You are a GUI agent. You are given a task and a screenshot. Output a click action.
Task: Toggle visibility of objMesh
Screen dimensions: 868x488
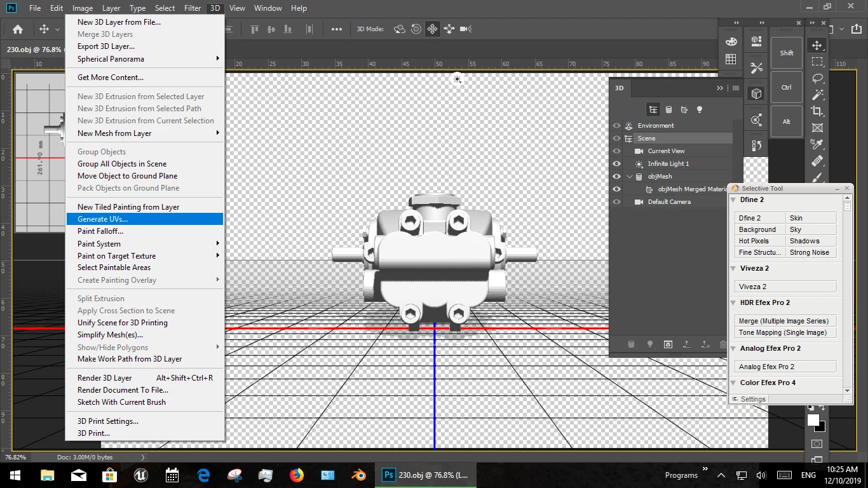coord(616,176)
